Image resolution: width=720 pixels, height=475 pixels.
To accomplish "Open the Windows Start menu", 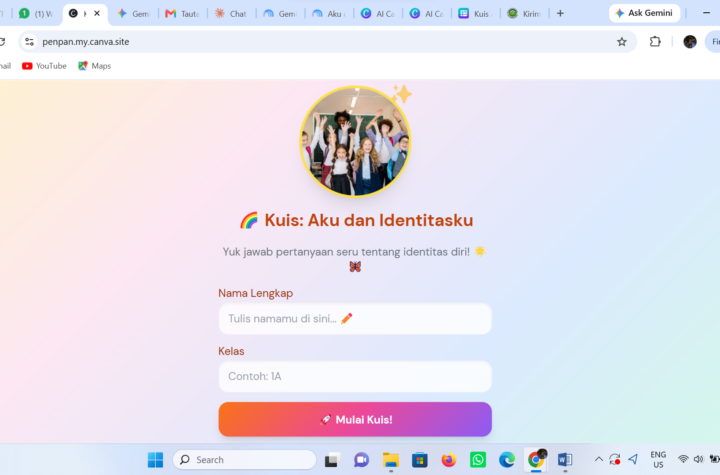I will (x=155, y=459).
